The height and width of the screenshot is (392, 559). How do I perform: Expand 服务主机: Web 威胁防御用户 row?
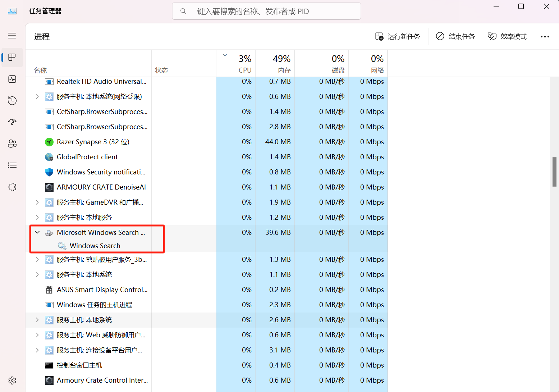click(x=37, y=335)
